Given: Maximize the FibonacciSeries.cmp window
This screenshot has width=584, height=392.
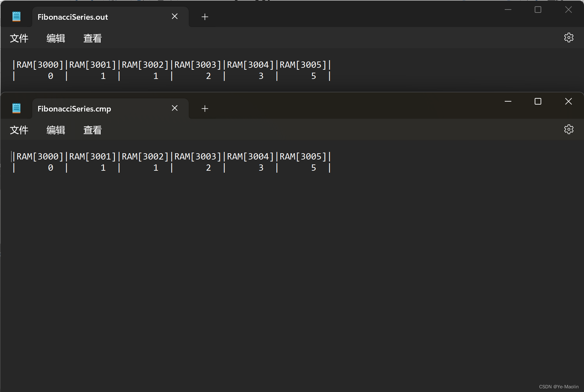Looking at the screenshot, I should (538, 101).
